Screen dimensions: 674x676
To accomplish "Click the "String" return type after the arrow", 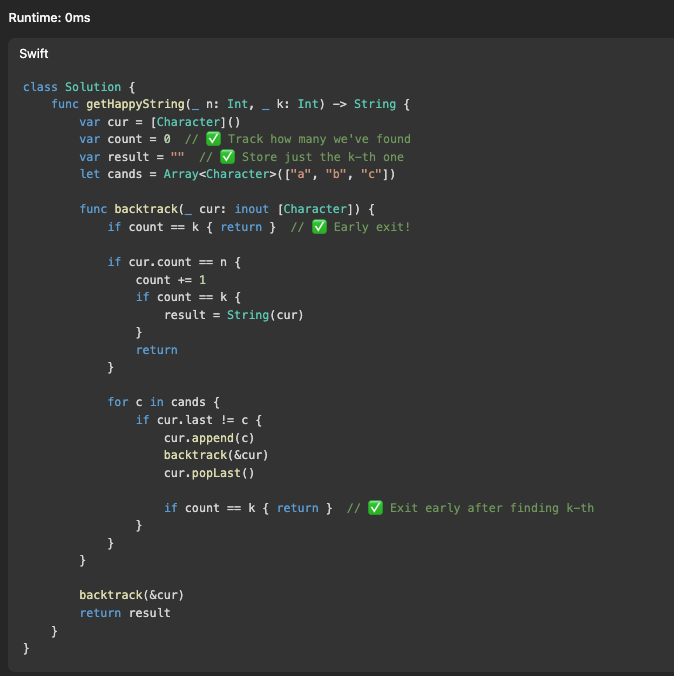I will (375, 104).
